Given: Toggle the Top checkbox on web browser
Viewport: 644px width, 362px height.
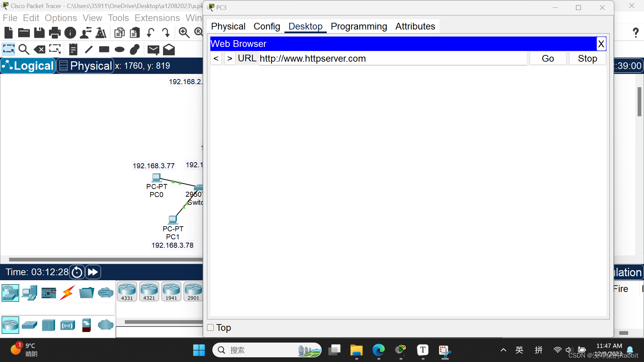Looking at the screenshot, I should click(x=211, y=327).
